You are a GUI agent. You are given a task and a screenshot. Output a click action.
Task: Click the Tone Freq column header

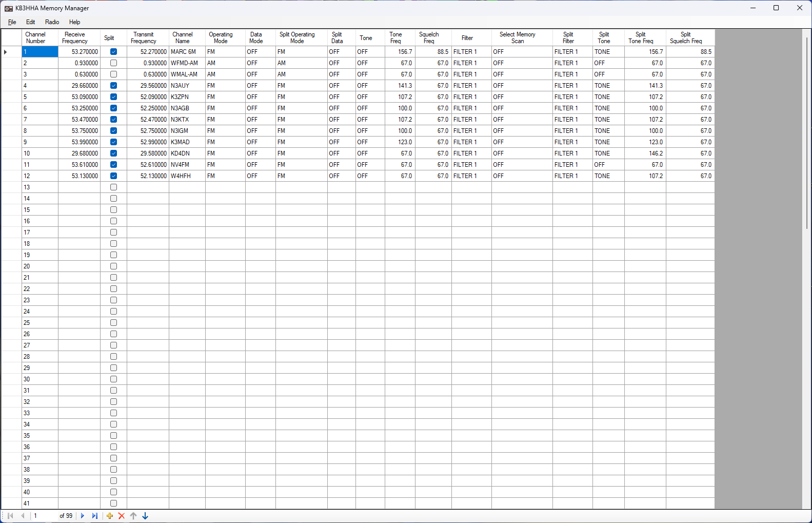(x=400, y=38)
